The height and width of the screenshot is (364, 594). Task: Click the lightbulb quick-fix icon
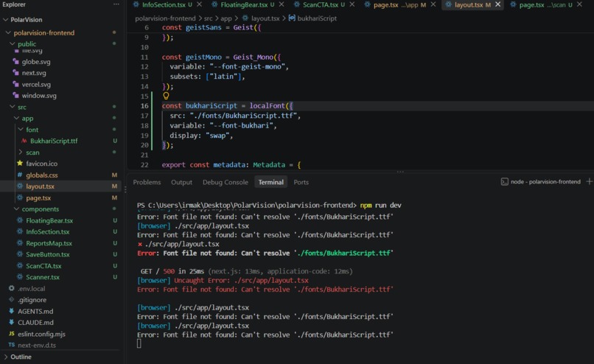(166, 96)
